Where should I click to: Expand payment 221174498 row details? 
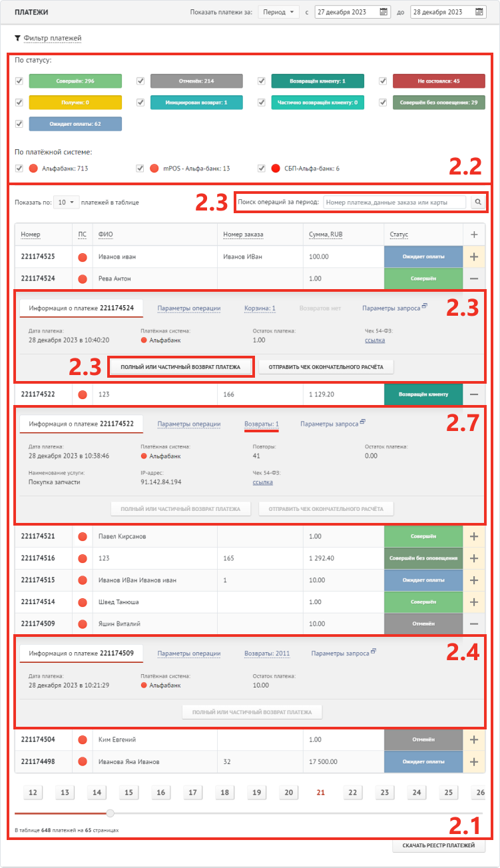coord(474,761)
